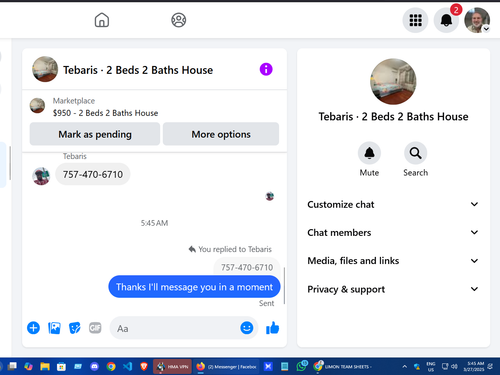Open the emoji picker smiley icon
The height and width of the screenshot is (375, 500).
[247, 328]
